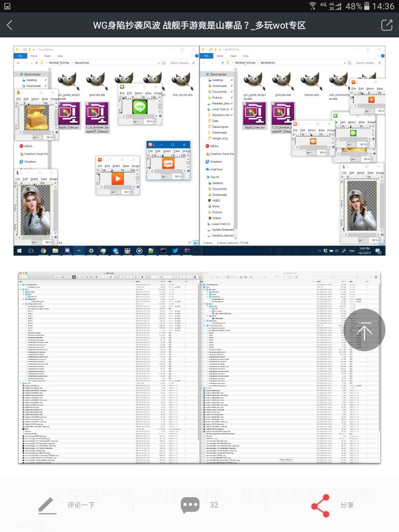Select lobi_rec.tex.dds in NavalStrike window

tap(182, 85)
